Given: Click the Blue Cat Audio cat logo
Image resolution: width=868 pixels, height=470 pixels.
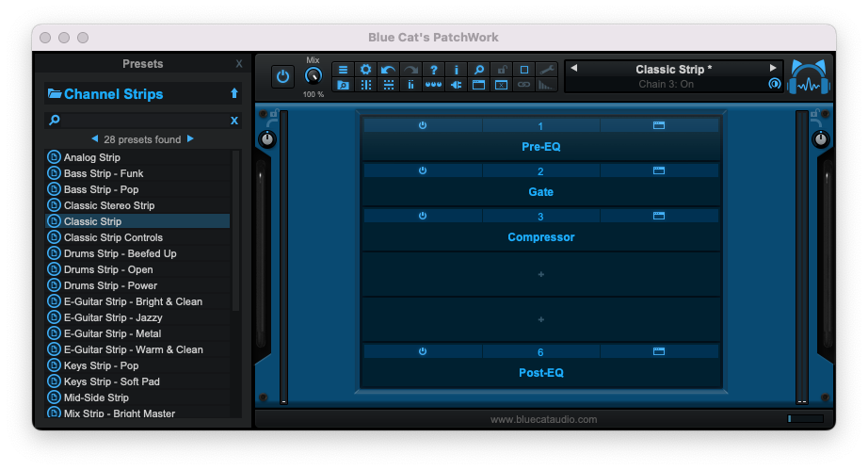Looking at the screenshot, I should (809, 76).
